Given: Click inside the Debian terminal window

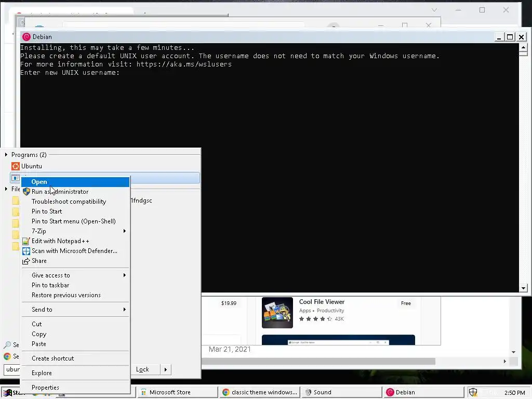Looking at the screenshot, I should pos(270,168).
